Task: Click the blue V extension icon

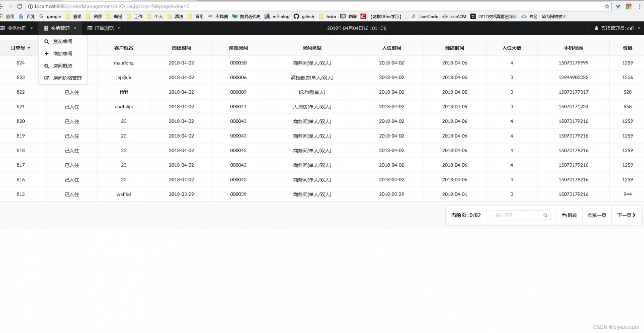Action: click(x=618, y=7)
